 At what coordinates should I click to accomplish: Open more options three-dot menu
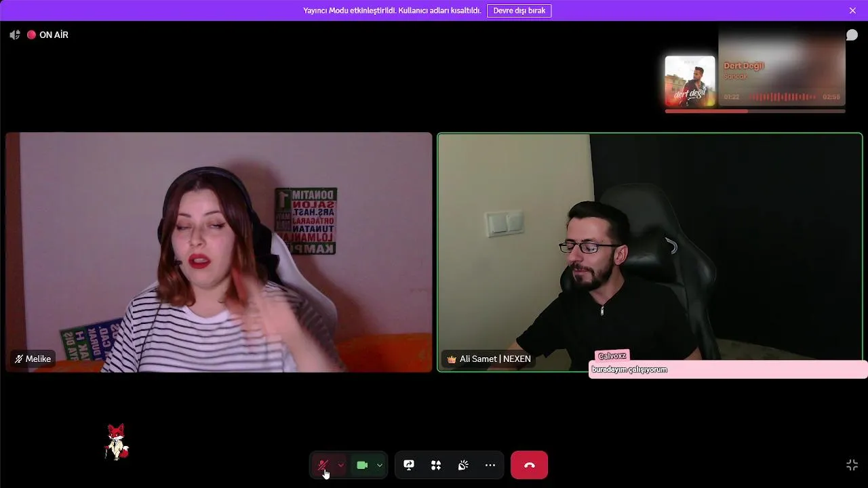pyautogui.click(x=490, y=465)
